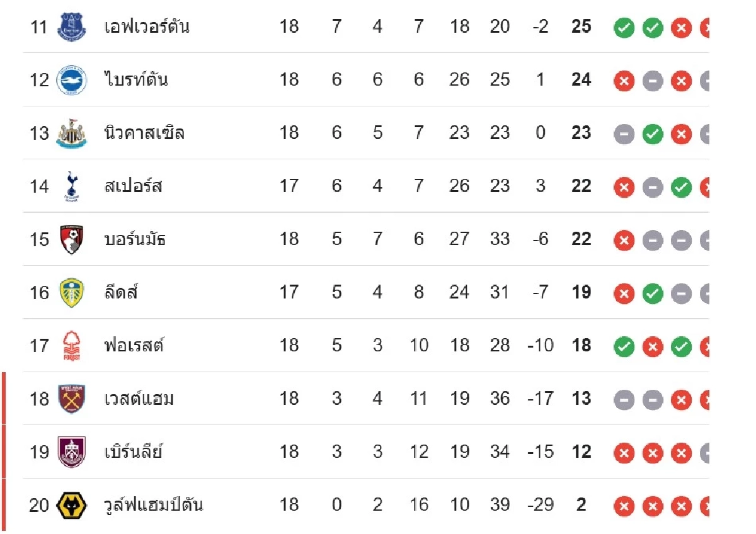Click Newcastle's first grey draw indicator
This screenshot has width=756, height=534.
click(624, 134)
